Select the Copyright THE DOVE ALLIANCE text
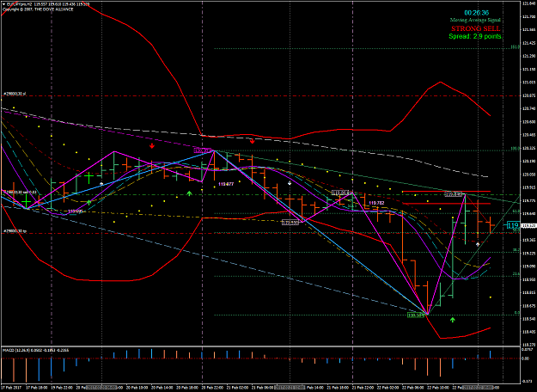The image size is (537, 392). (38, 9)
